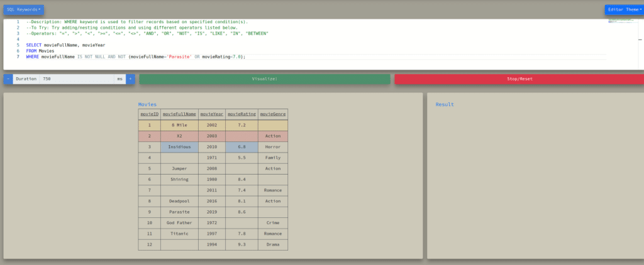Decrease duration with the minus button
This screenshot has width=644, height=265.
[8, 78]
